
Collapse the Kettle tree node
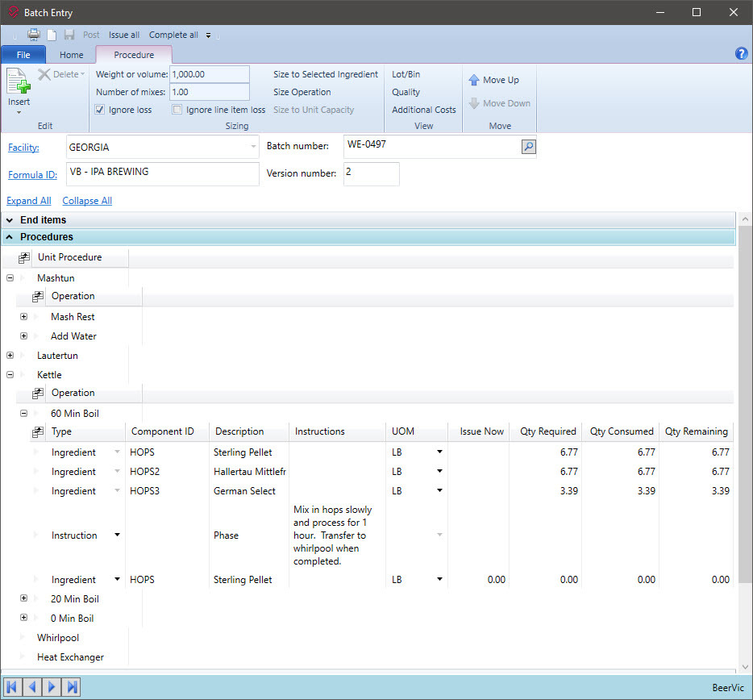point(8,374)
